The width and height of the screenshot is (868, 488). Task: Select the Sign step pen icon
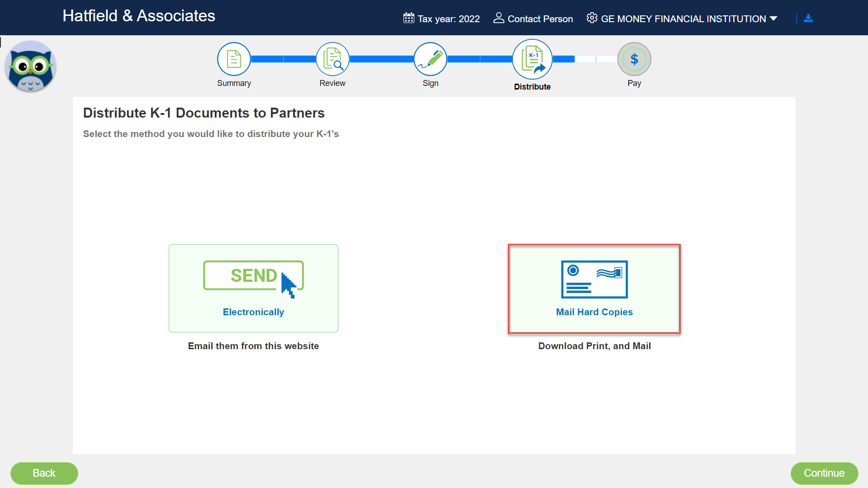click(x=430, y=59)
